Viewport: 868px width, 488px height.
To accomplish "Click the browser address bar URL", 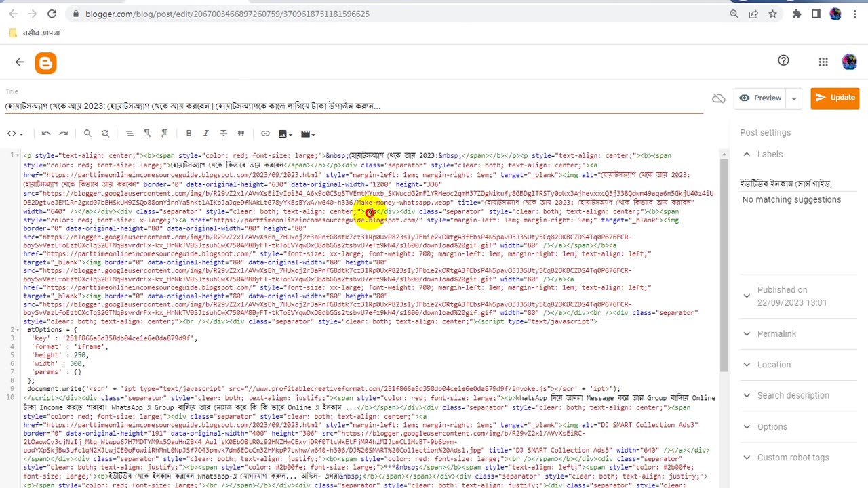I will (x=227, y=14).
